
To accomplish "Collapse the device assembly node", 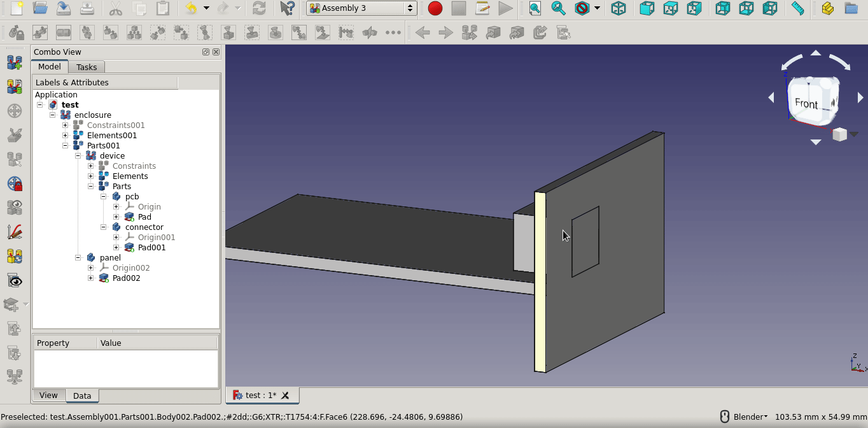I will (78, 155).
